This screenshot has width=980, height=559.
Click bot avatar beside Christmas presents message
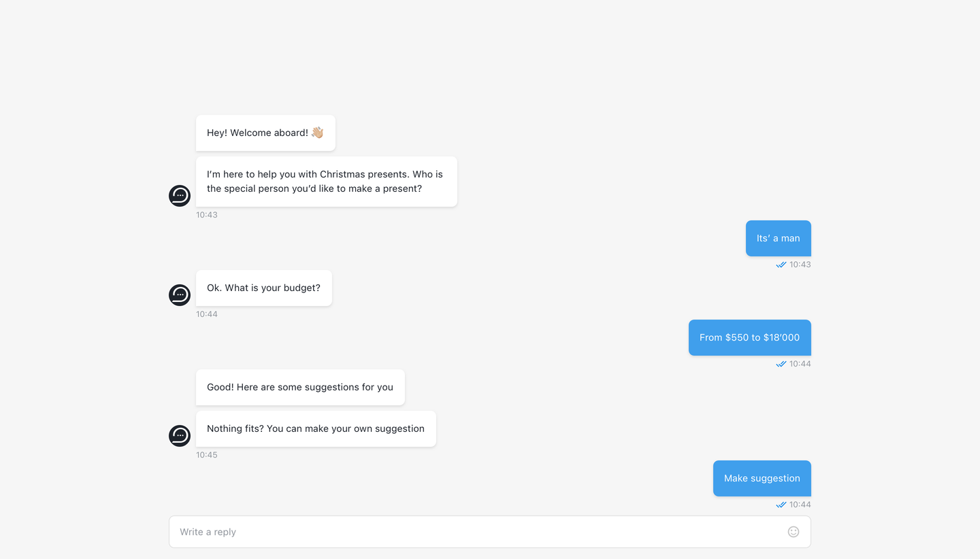(180, 196)
